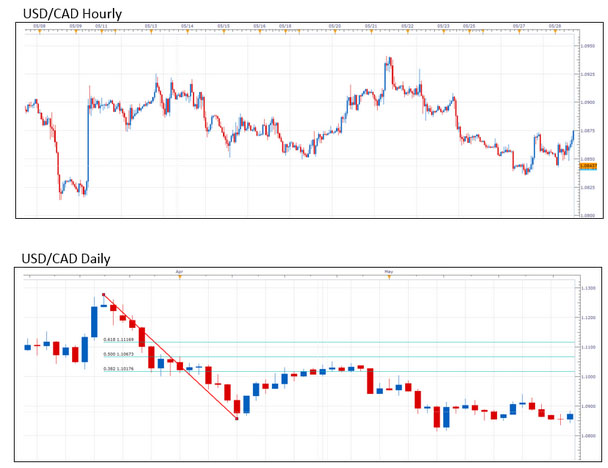Click the 1.1300 price label on the daily axis

point(589,288)
